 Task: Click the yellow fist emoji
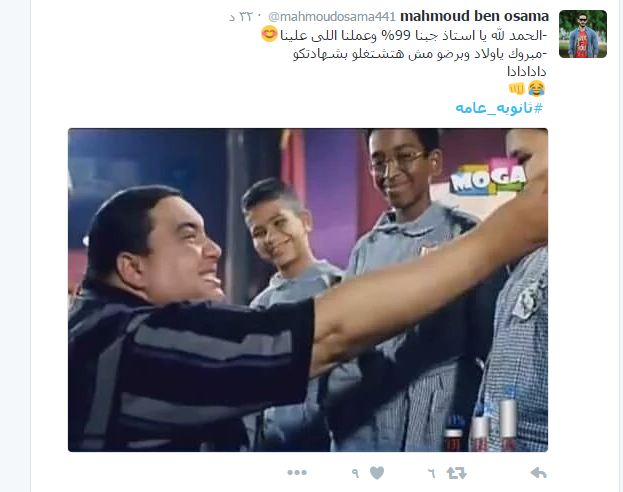[517, 88]
